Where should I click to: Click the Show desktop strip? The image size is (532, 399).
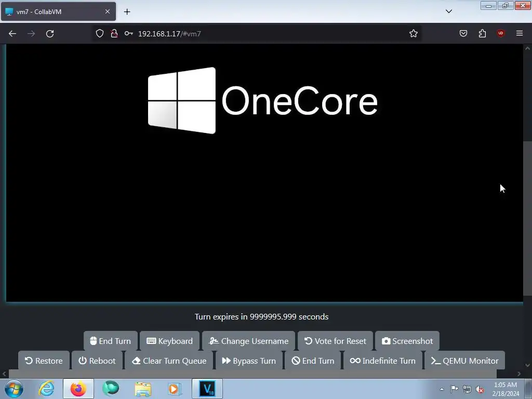pyautogui.click(x=528, y=389)
